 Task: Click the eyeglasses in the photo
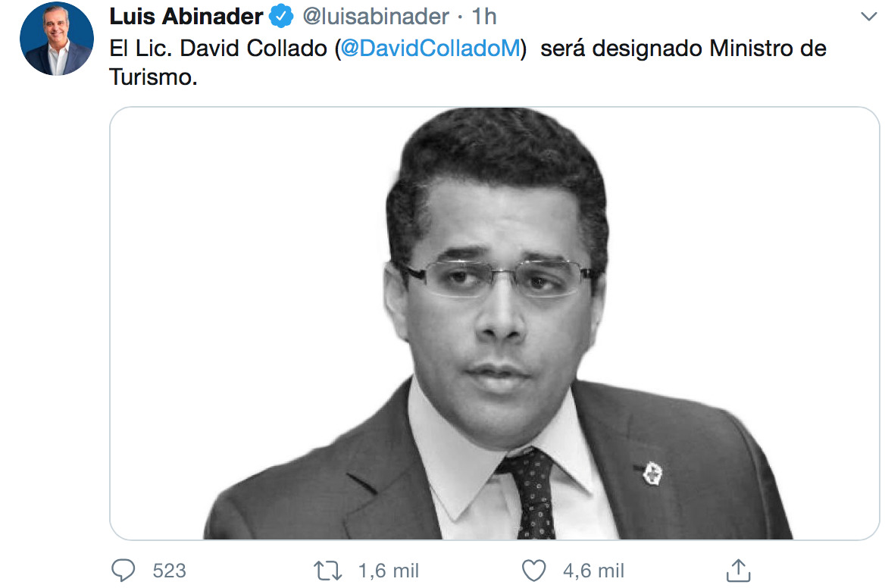coord(497,277)
